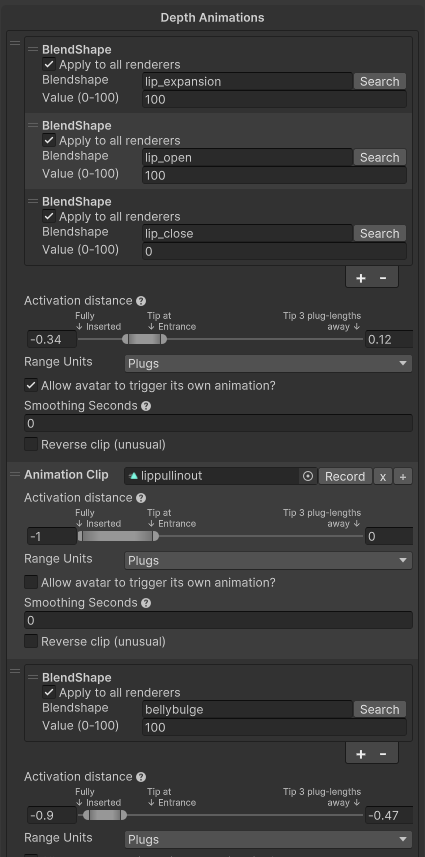The image size is (425, 857).
Task: Click drag handle of lip_close BlendShape
Action: click(33, 201)
